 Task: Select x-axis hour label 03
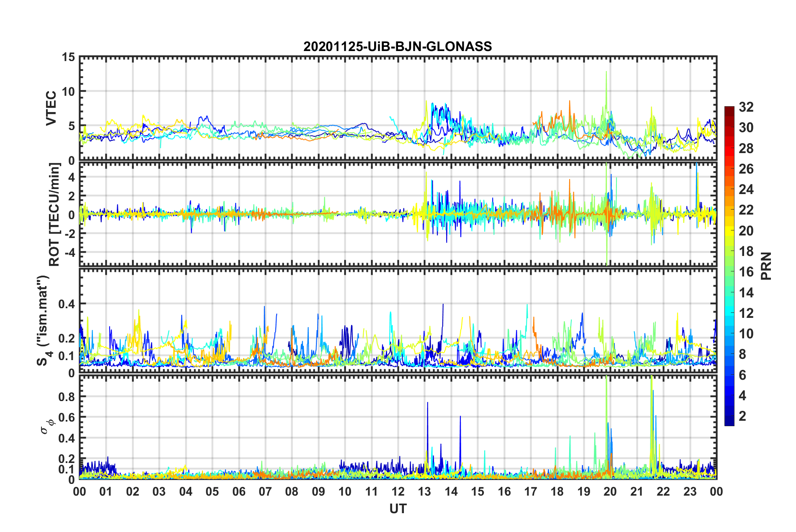[x=159, y=491]
